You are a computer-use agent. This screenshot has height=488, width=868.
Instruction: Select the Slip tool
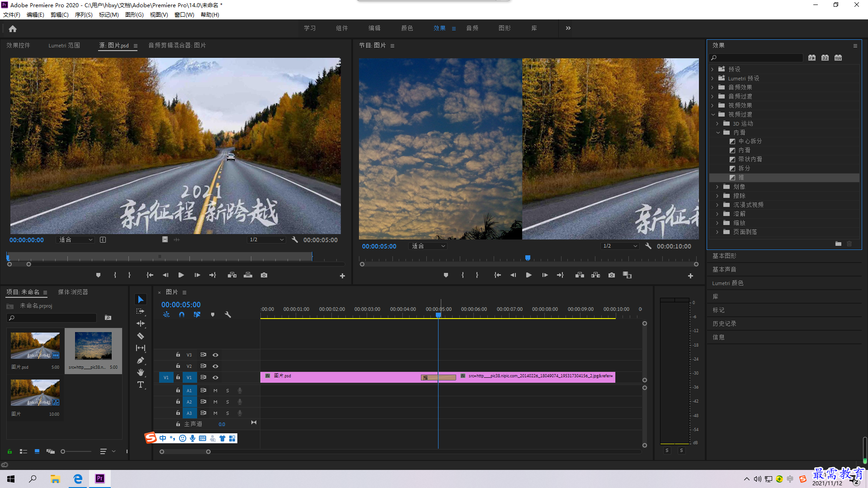tap(141, 348)
